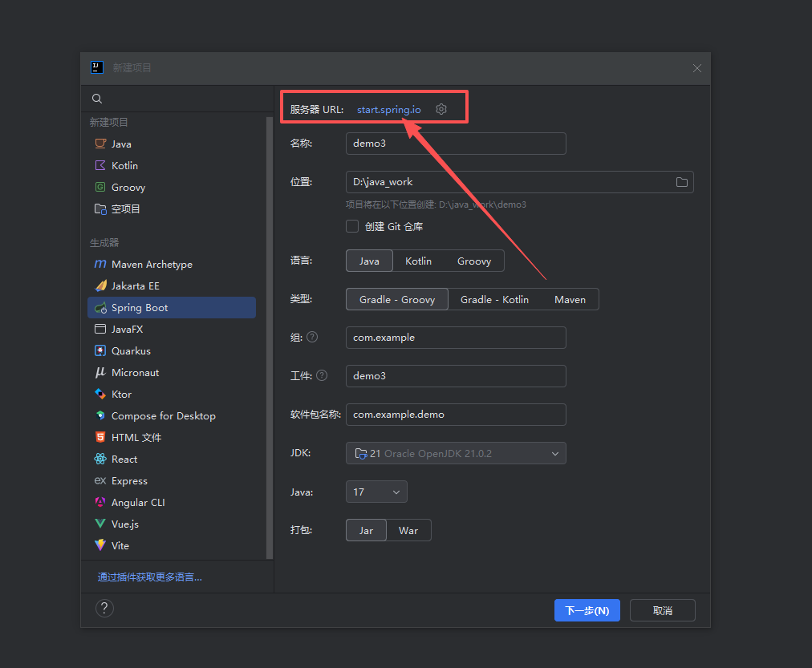Click the Maven Archetype m icon
This screenshot has width=812, height=668.
pyautogui.click(x=100, y=265)
